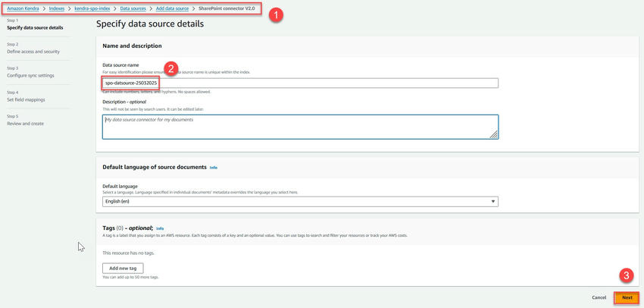The image size is (644, 308).
Task: Select the Specify data source details heading
Action: (x=150, y=24)
